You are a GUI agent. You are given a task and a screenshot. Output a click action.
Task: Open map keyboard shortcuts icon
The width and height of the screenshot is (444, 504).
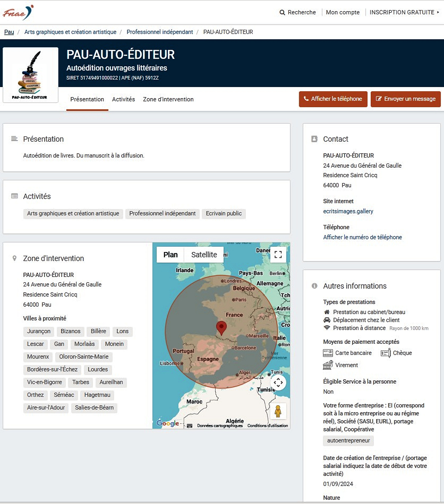click(x=190, y=426)
